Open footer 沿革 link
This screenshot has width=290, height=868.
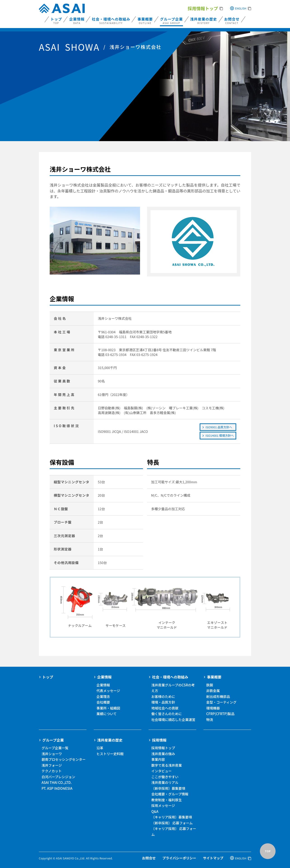[100, 748]
